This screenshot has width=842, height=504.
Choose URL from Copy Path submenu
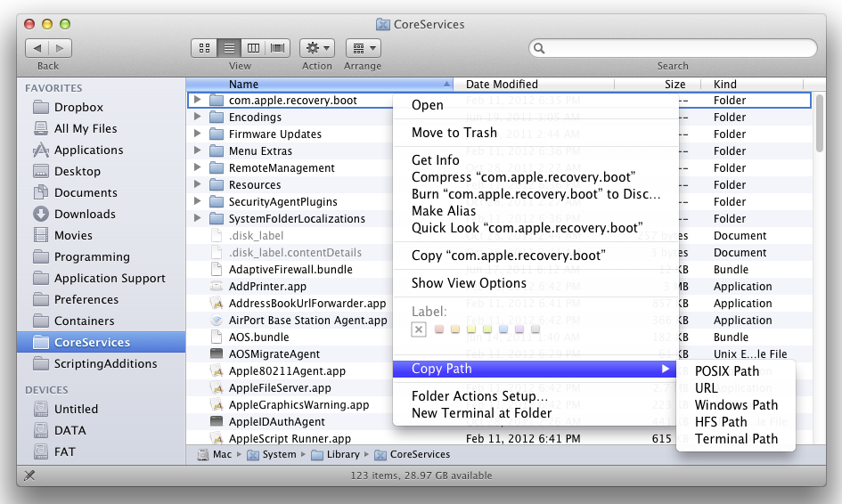[736, 388]
